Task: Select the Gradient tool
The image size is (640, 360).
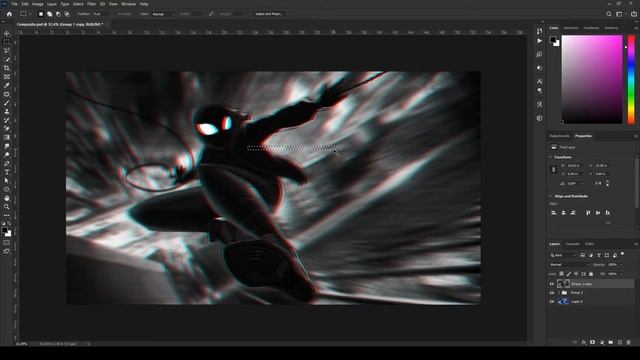Action: click(x=7, y=138)
